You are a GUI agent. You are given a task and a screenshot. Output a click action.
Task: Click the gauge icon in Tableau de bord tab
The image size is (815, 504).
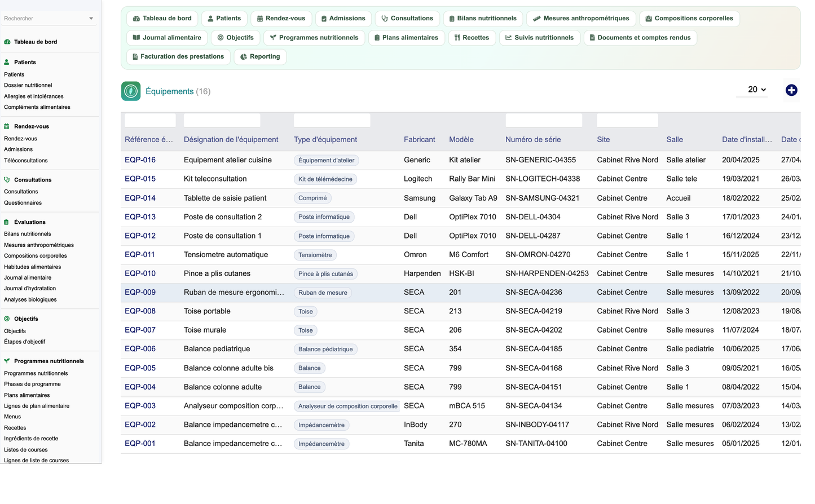pos(136,19)
